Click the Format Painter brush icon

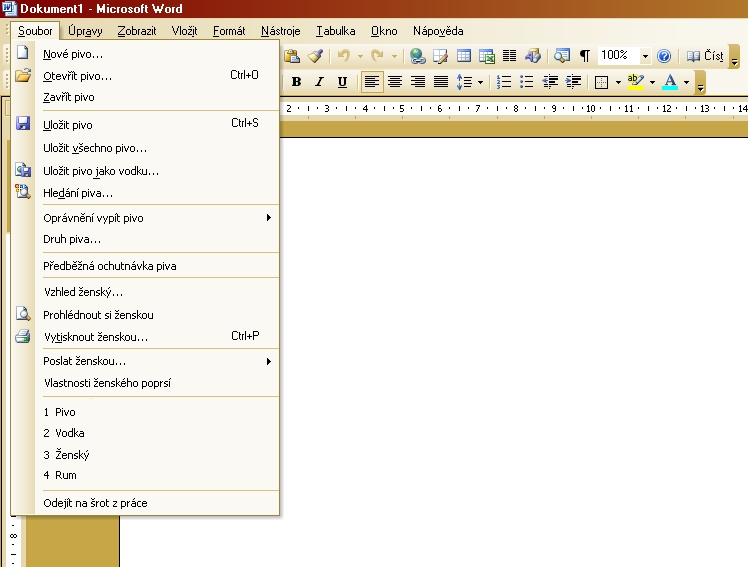pos(315,56)
